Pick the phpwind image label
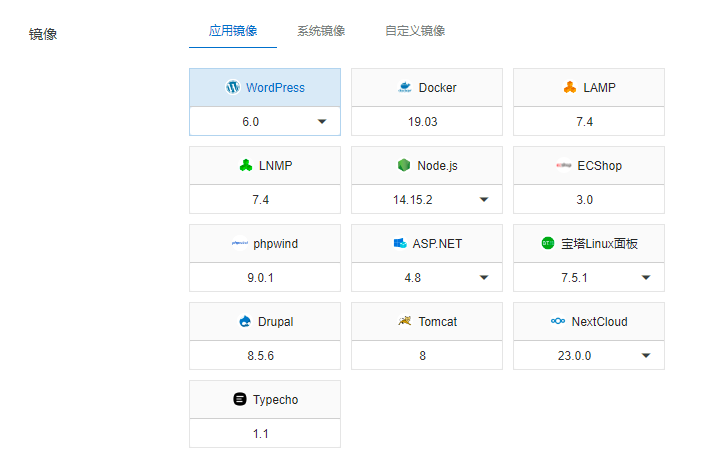The width and height of the screenshot is (727, 449). pyautogui.click(x=275, y=244)
